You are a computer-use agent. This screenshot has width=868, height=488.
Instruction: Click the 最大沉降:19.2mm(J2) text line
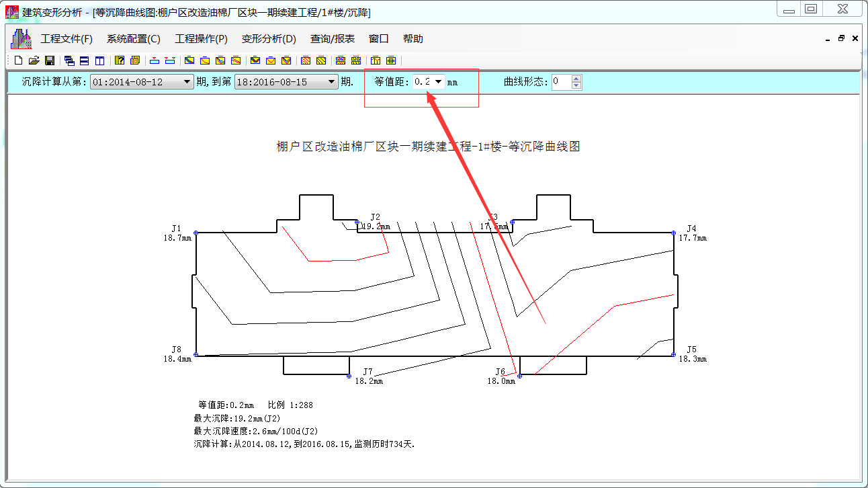(x=237, y=418)
